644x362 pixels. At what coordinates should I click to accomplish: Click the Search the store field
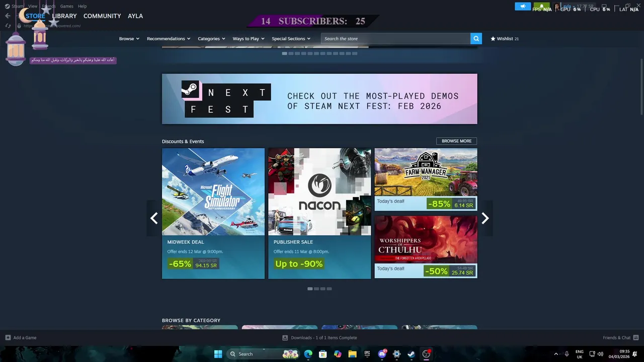pyautogui.click(x=395, y=39)
